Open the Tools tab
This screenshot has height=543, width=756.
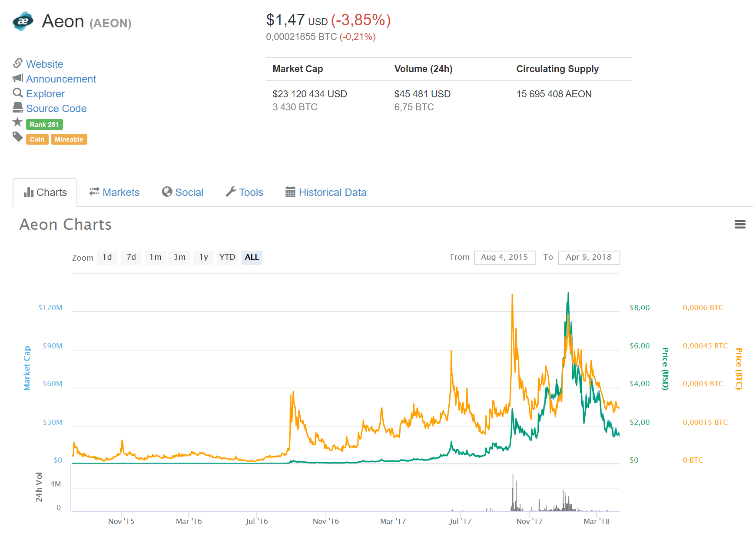(x=245, y=192)
